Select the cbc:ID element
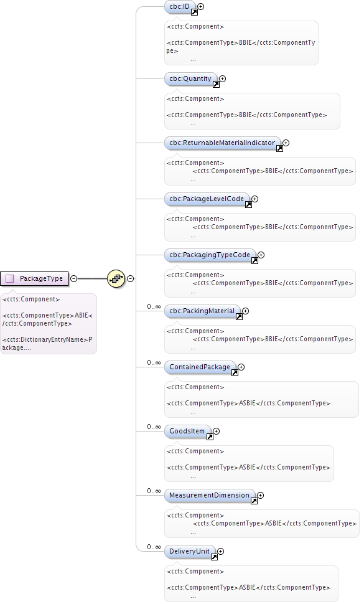The image size is (364, 604). (180, 7)
